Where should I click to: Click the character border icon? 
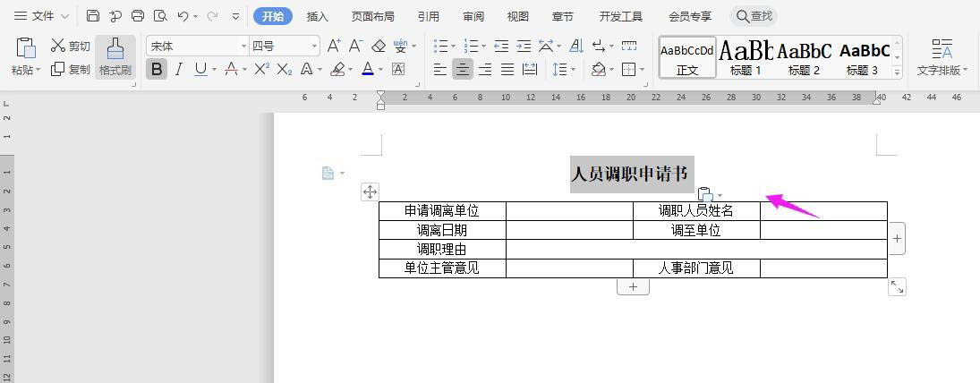(398, 70)
